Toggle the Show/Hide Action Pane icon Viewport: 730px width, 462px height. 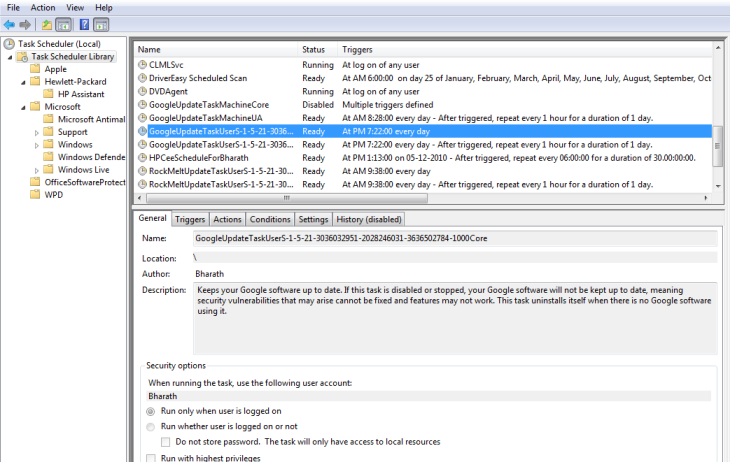pyautogui.click(x=101, y=25)
